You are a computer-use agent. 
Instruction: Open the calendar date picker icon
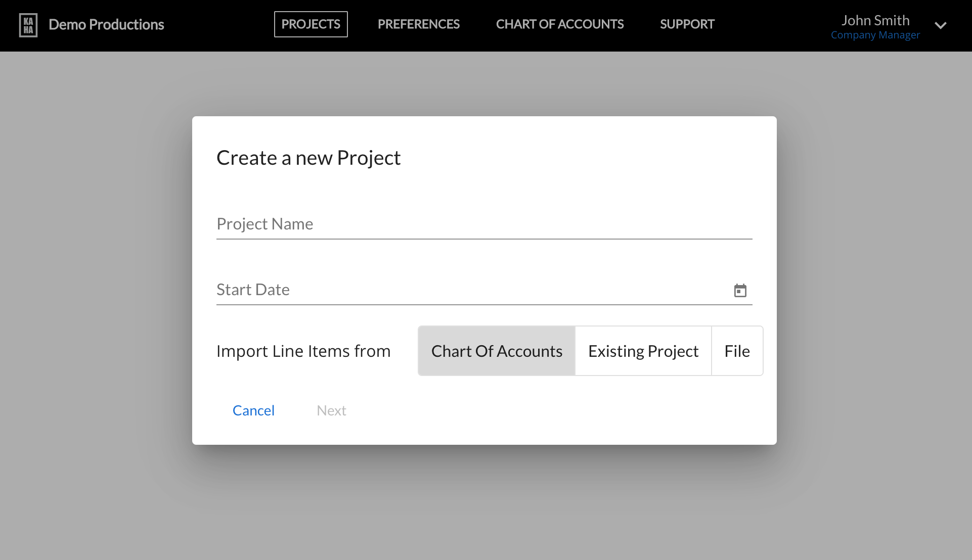point(740,290)
